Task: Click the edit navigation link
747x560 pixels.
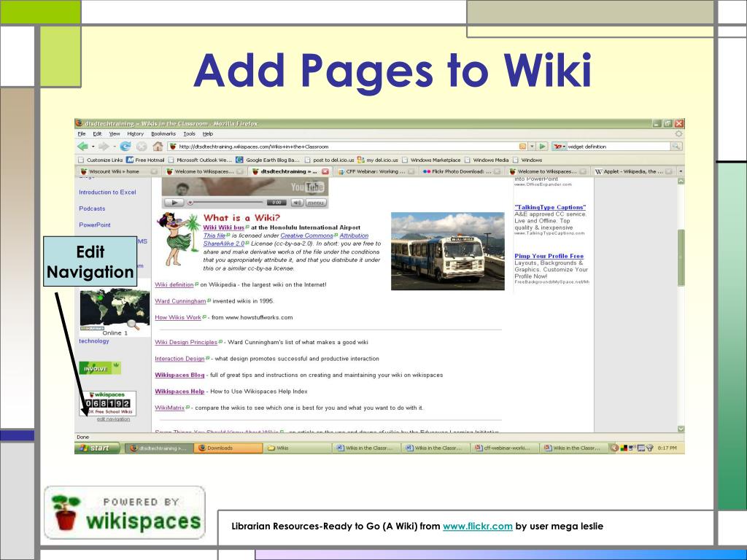Action: [113, 419]
